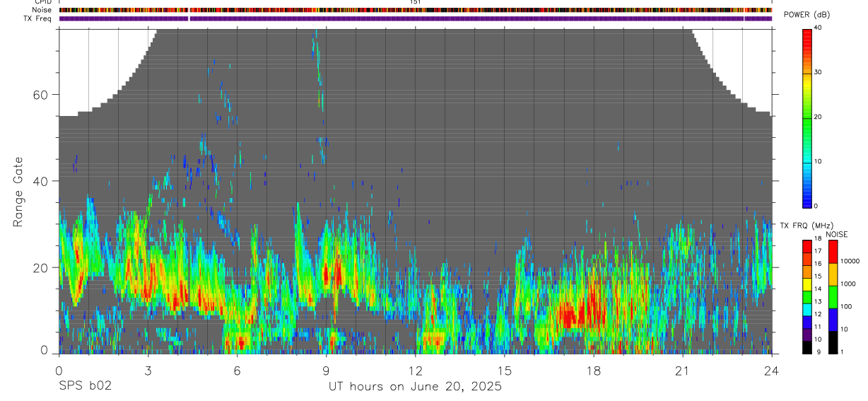Click the 10000 label on noise scale
Screen dimensions: 868x401
850,261
